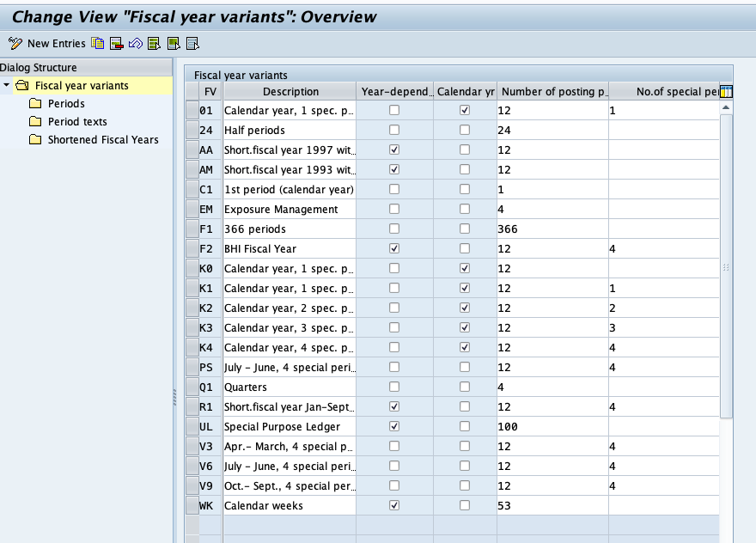Select the whole-table selector above row selectors
756x543 pixels.
tap(192, 91)
